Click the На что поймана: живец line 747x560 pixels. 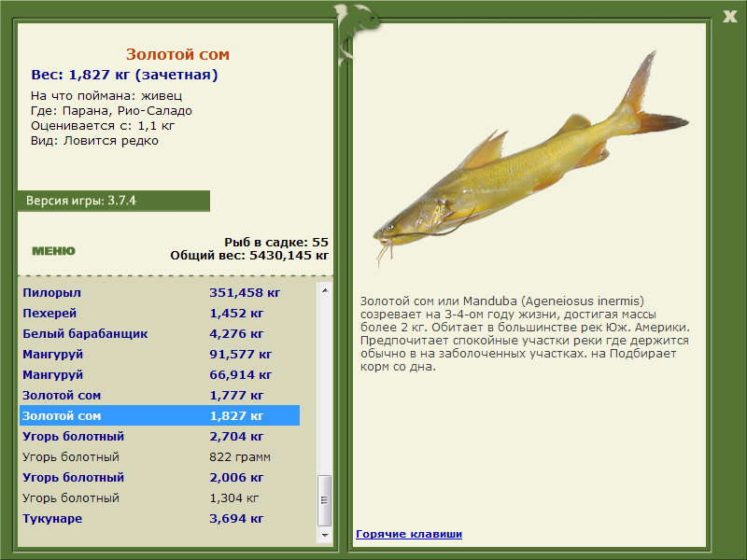click(106, 96)
